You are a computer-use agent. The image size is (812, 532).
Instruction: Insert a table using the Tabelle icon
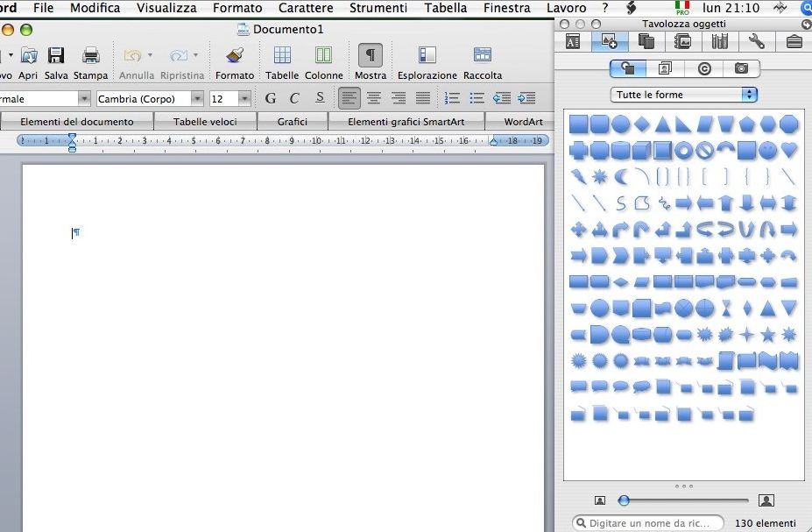click(x=282, y=55)
